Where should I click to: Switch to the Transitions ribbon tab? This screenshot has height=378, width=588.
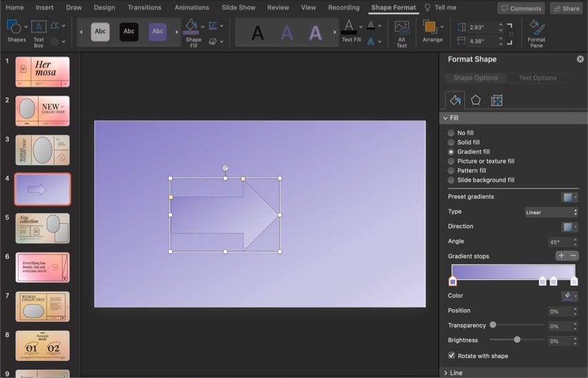[x=144, y=8]
